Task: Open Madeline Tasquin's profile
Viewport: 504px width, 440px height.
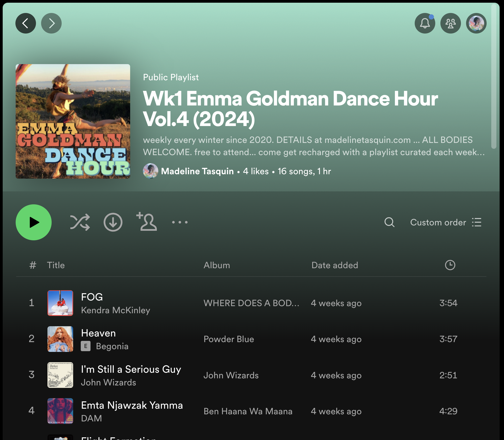Action: click(x=198, y=171)
